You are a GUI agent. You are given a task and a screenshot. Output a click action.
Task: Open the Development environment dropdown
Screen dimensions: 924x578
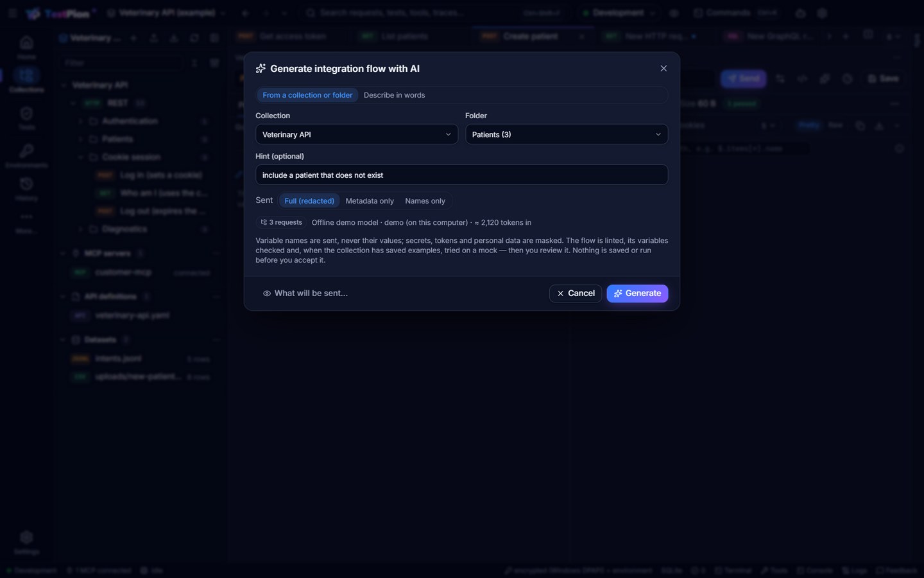(x=618, y=13)
